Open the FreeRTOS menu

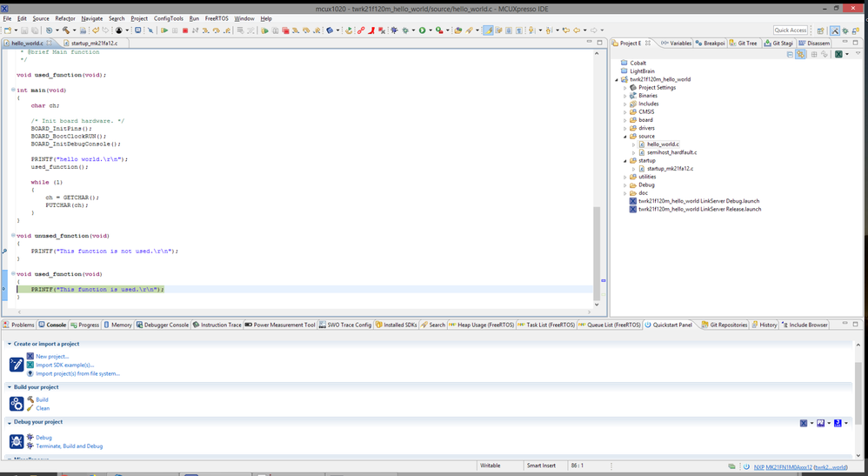coord(217,18)
